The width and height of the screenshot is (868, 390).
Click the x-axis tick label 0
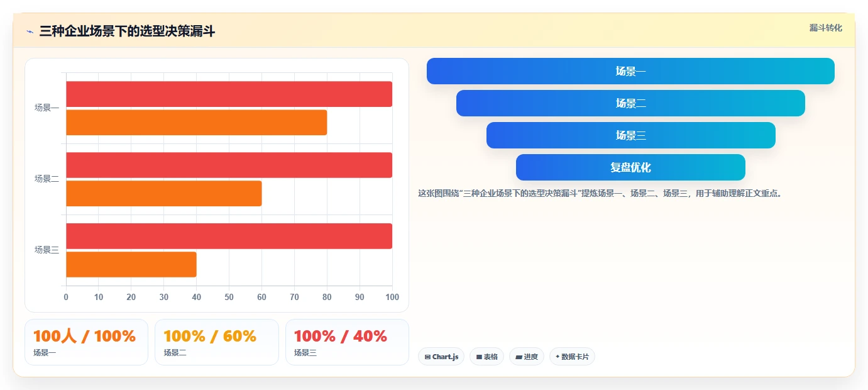coord(66,297)
